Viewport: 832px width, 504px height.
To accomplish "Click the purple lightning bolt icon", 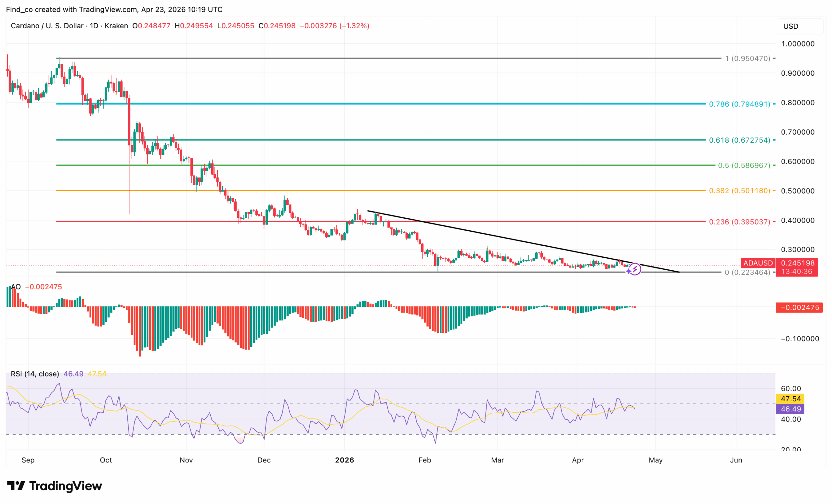I will [635, 269].
